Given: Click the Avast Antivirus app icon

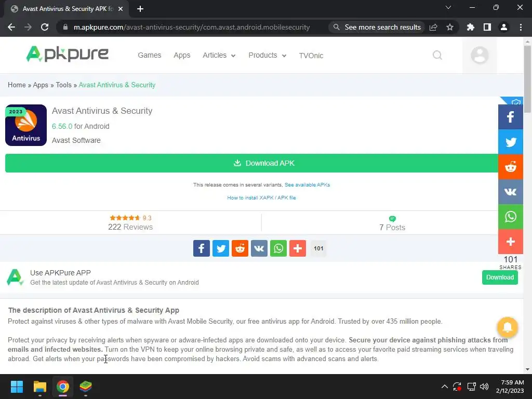Looking at the screenshot, I should click(26, 125).
